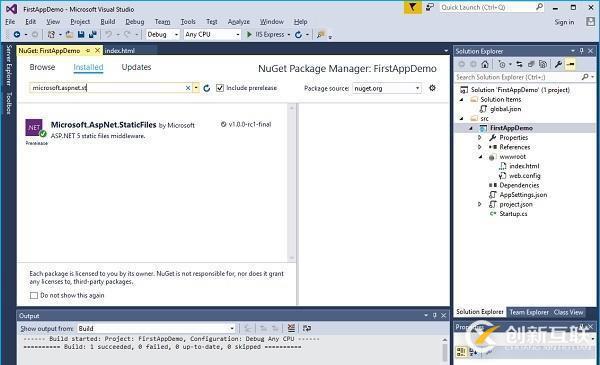Open the Any CPU platform dropdown
The image size is (600, 365).
[212, 34]
